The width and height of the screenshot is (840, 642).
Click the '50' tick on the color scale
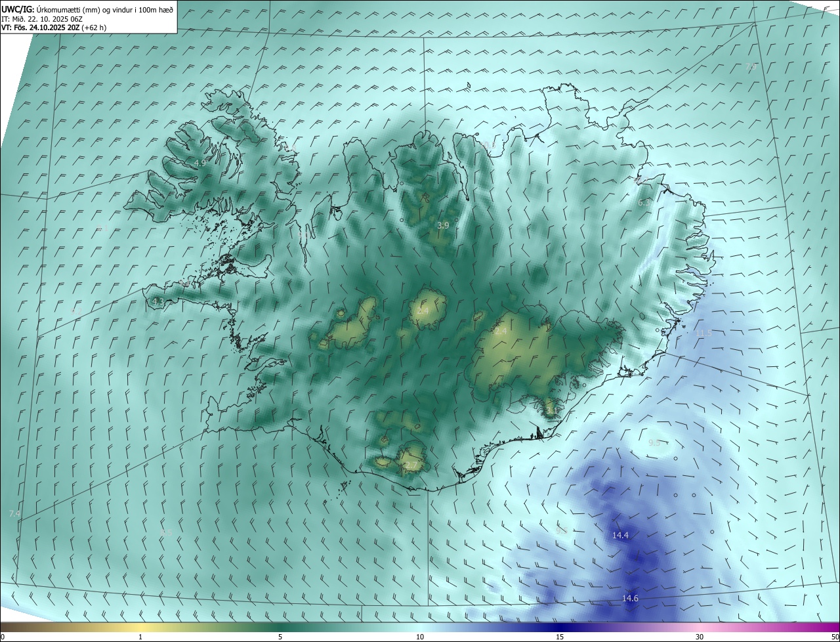pos(835,637)
